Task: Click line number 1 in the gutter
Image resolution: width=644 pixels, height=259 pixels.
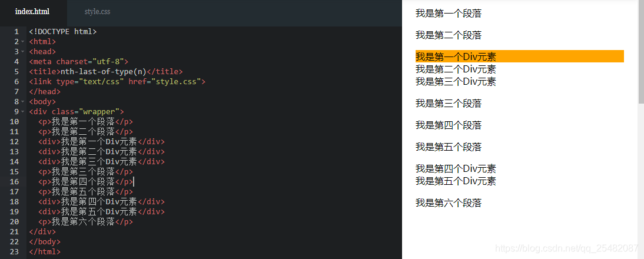Action: tap(16, 32)
